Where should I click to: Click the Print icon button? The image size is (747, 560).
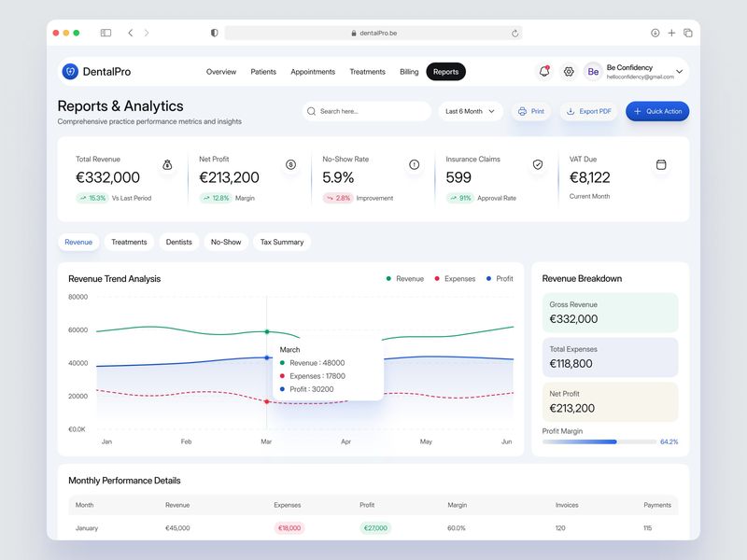coord(520,111)
